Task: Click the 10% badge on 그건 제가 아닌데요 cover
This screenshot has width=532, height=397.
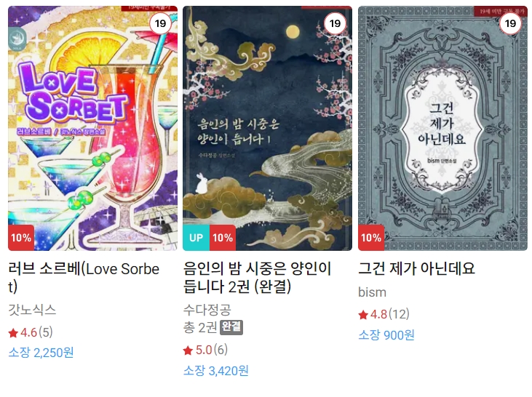Action: (x=371, y=238)
